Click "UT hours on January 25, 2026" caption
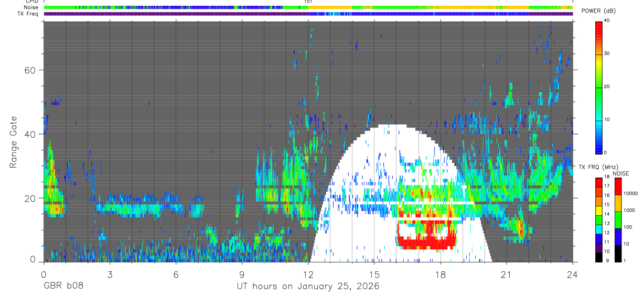 [308, 287]
